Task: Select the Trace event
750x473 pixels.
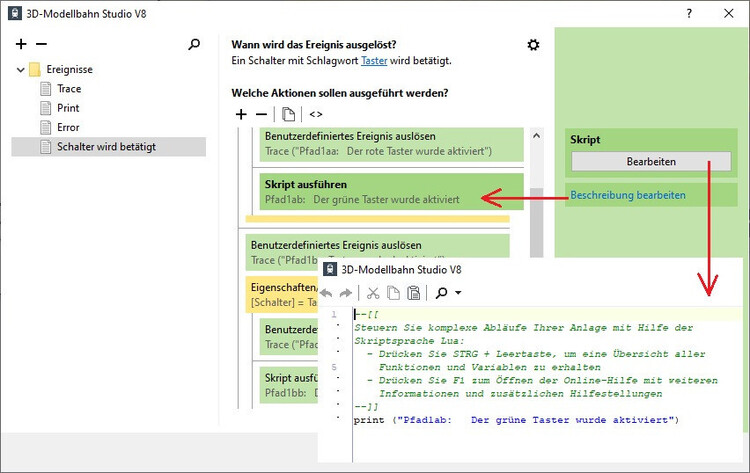Action: pos(69,89)
